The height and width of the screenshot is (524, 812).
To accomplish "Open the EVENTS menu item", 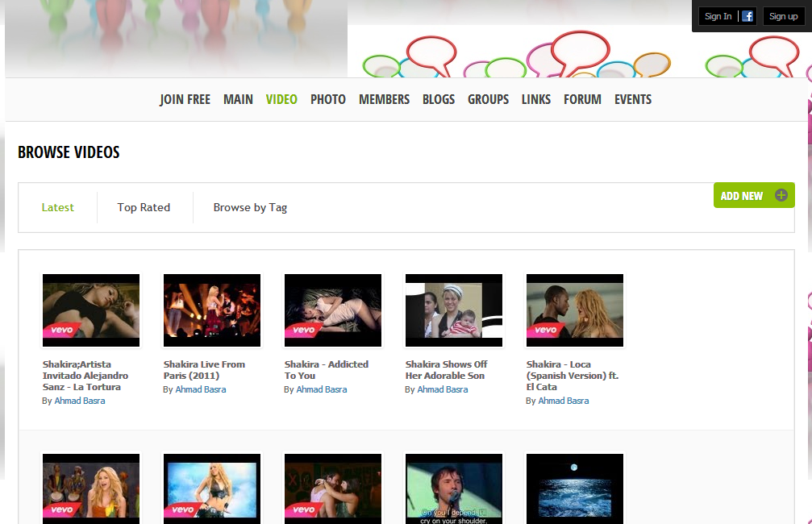I will [633, 99].
